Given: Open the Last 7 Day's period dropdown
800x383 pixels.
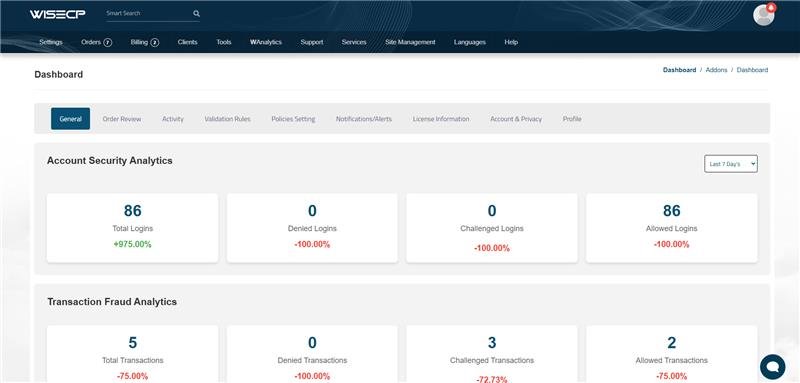Looking at the screenshot, I should tap(731, 164).
